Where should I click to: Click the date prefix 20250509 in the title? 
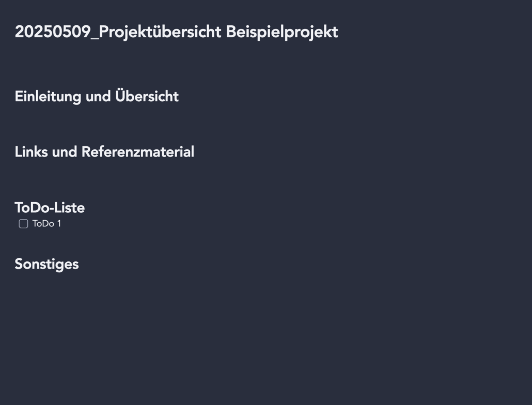tap(53, 32)
